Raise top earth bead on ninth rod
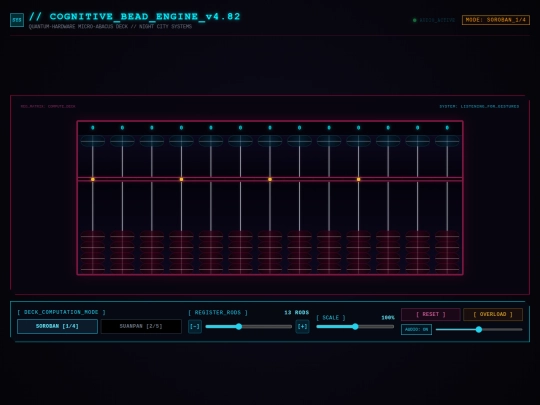 point(329,236)
